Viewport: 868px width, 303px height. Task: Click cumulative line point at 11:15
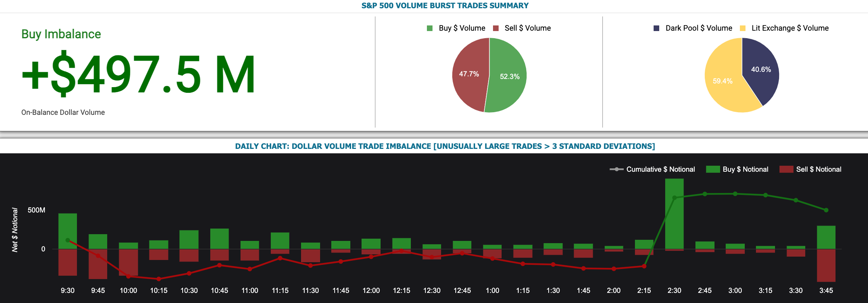[x=280, y=258]
